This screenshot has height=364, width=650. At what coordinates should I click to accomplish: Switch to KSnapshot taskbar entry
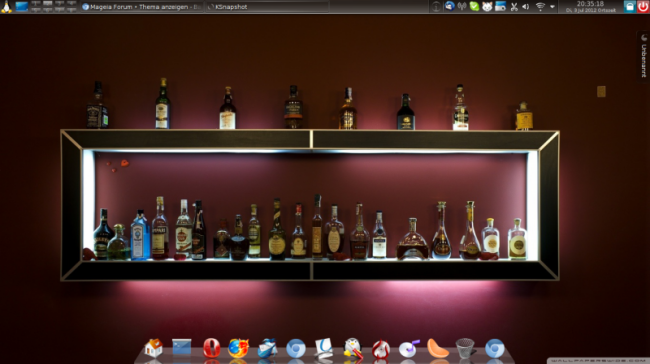click(267, 7)
